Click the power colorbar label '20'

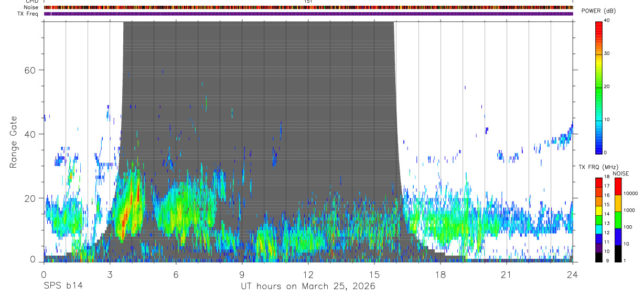click(x=607, y=87)
